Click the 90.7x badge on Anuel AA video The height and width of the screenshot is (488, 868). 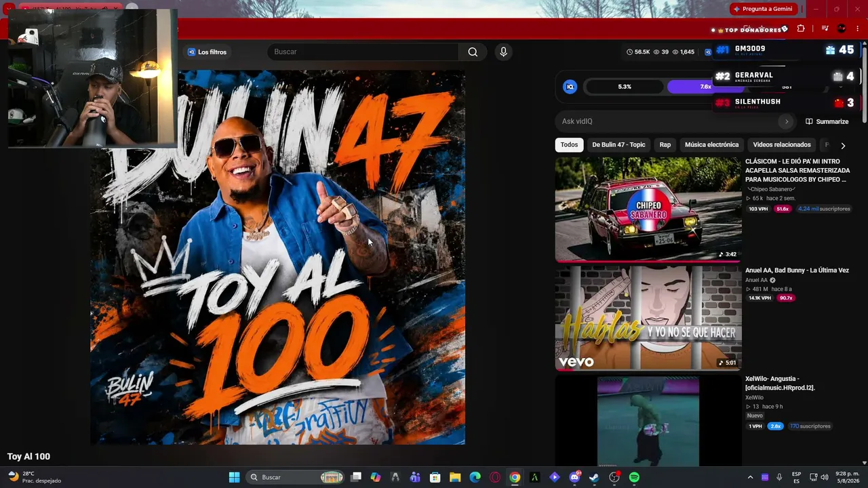click(786, 298)
